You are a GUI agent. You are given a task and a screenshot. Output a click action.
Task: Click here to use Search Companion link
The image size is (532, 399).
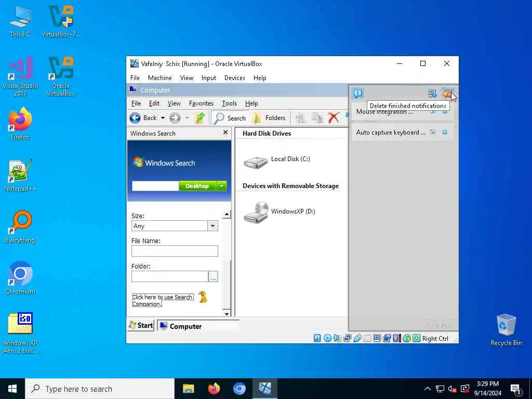click(163, 300)
